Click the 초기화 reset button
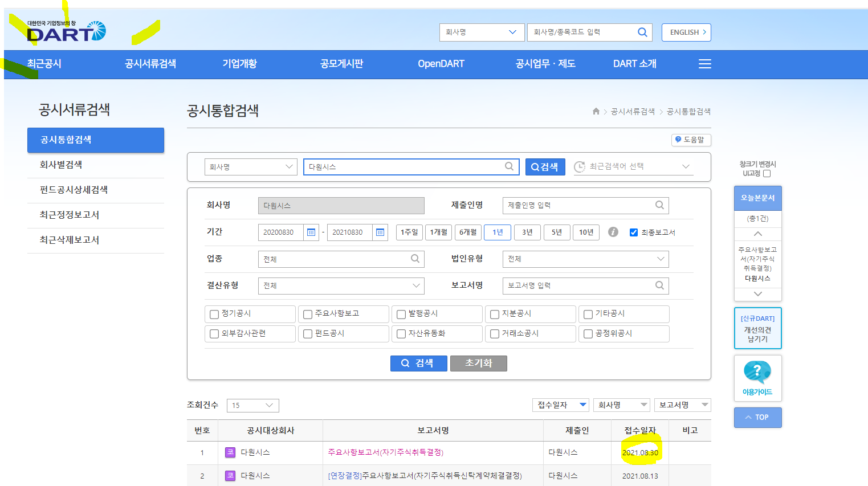Screen dimensions: 868x486 point(479,364)
